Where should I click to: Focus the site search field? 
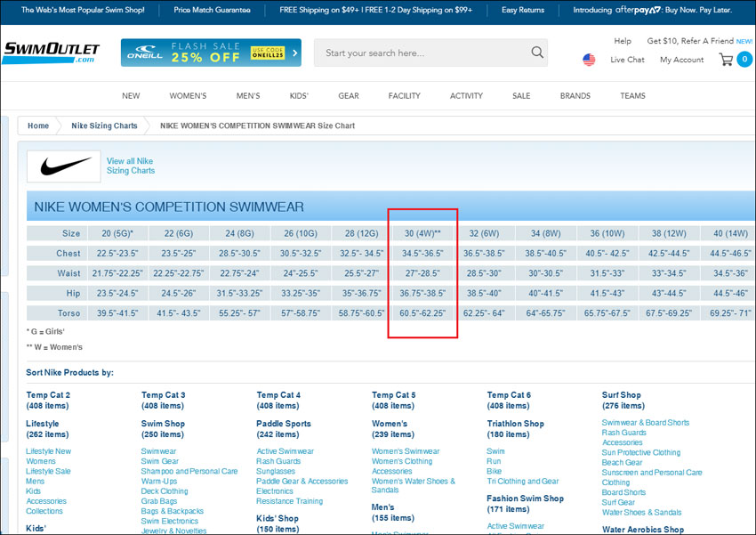(x=430, y=53)
